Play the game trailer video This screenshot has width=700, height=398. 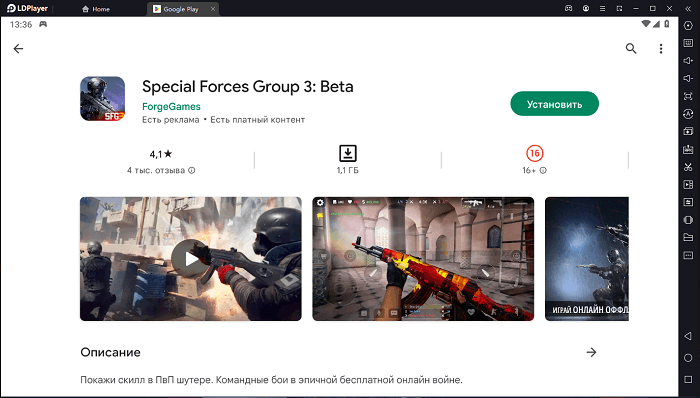pos(191,259)
